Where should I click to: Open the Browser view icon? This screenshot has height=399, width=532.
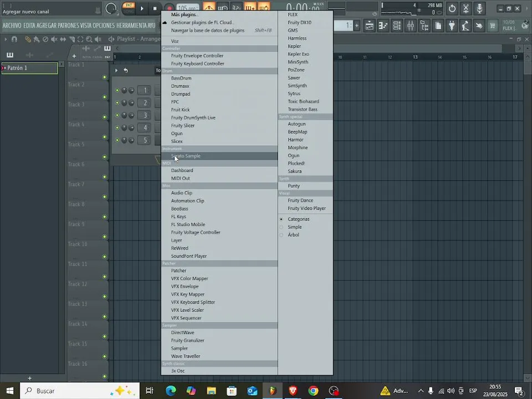click(x=424, y=26)
